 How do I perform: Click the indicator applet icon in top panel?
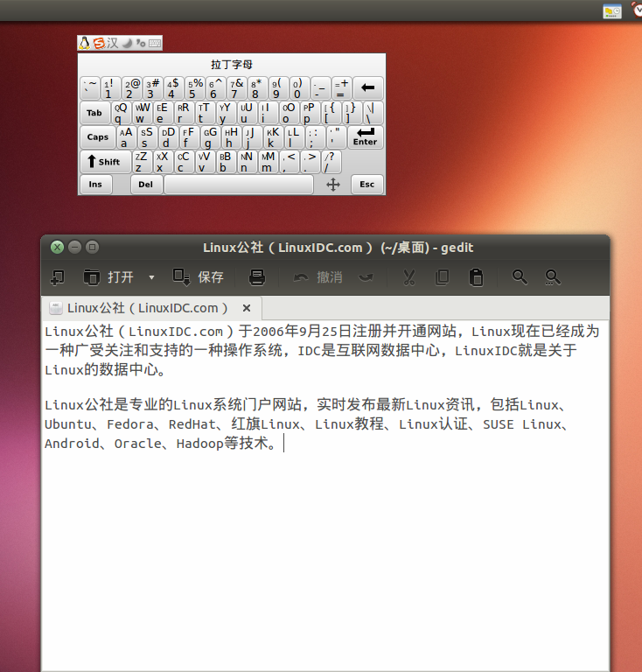coord(612,10)
